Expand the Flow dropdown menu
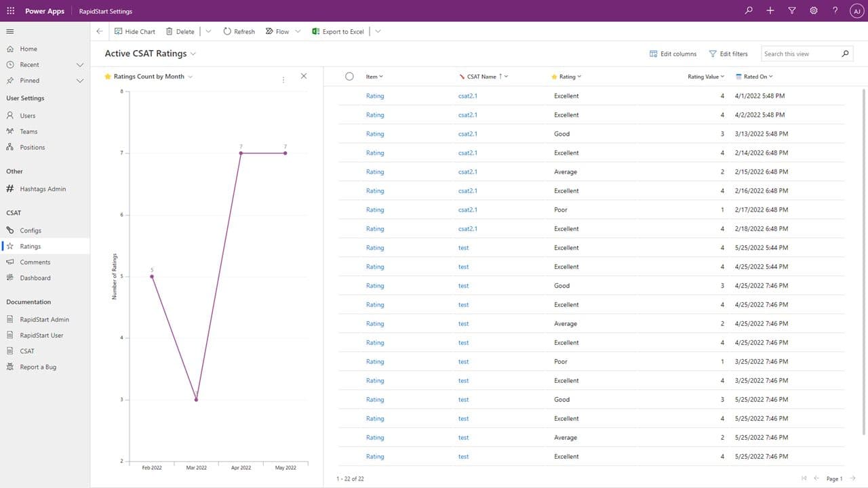Screen dimensions: 868x488 click(298, 32)
